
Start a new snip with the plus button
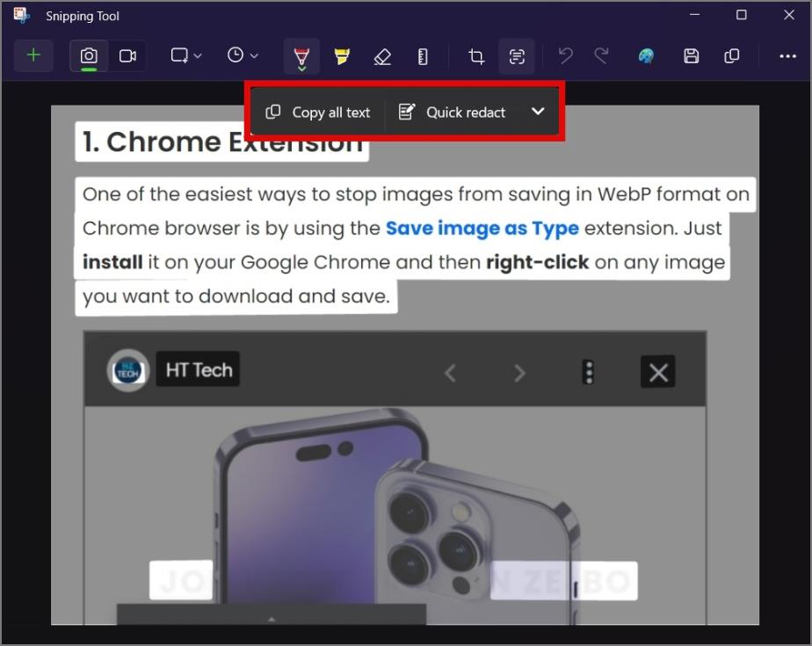click(33, 55)
